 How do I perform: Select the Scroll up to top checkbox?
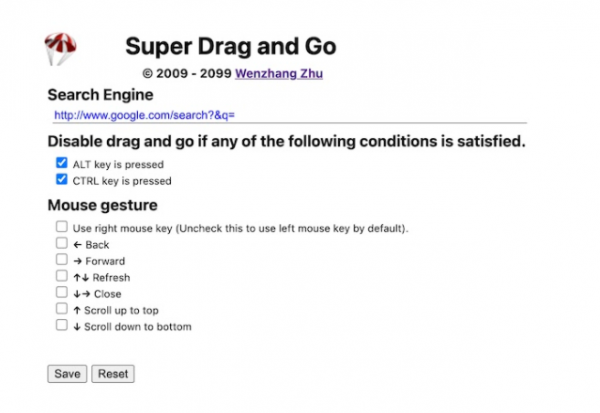coord(62,309)
